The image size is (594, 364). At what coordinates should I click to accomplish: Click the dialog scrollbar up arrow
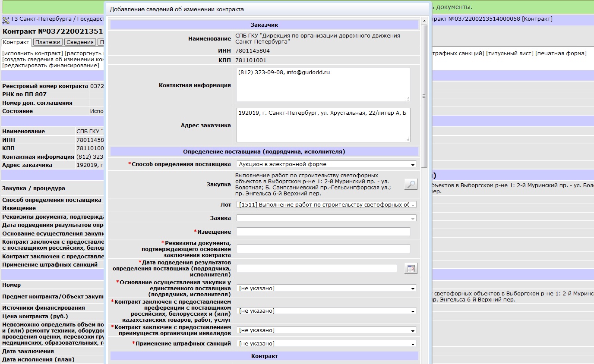click(424, 21)
